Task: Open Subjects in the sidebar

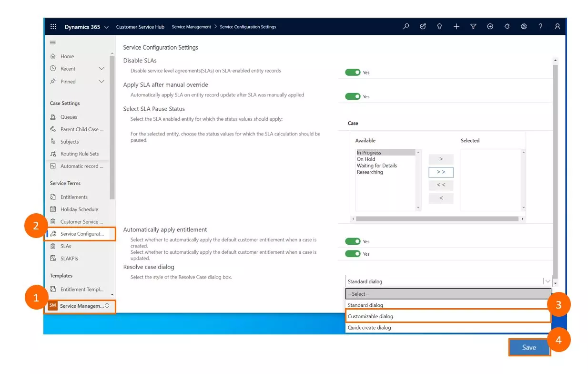Action: coord(70,142)
